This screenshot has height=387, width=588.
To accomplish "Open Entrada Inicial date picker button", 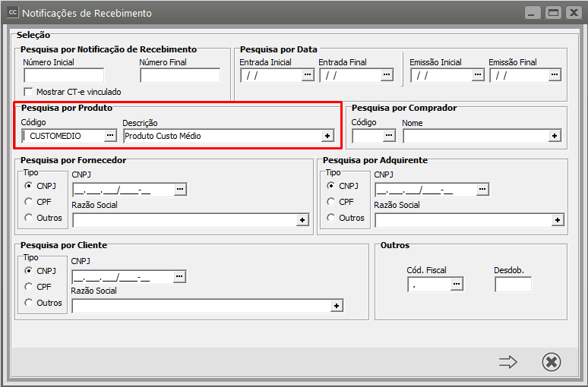I will 308,75.
